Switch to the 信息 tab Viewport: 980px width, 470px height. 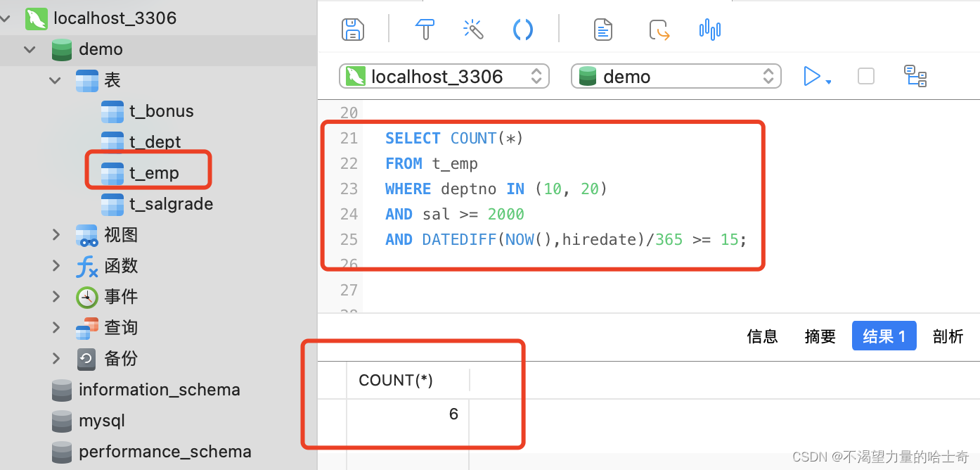[x=762, y=336]
